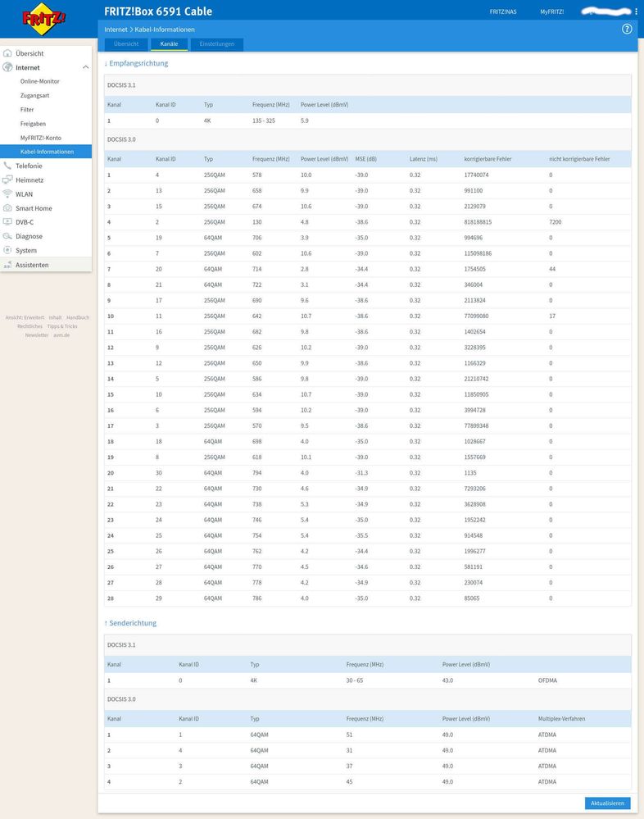644x819 pixels.
Task: Click the Smart Home icon
Action: 7,208
